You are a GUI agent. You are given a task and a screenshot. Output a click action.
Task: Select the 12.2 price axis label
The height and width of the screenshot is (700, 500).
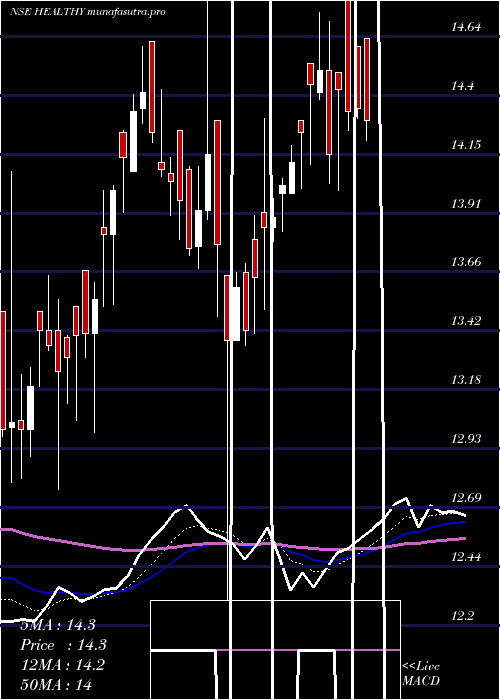tap(462, 615)
